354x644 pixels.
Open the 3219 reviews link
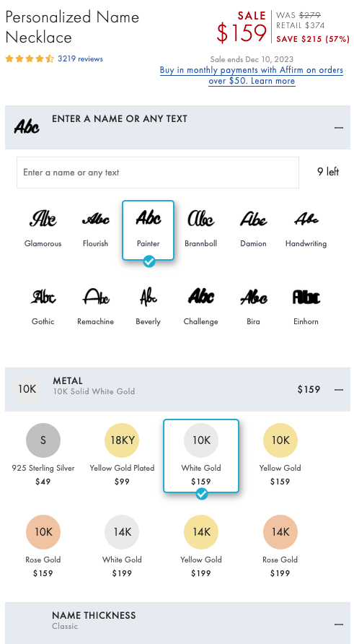pyautogui.click(x=81, y=58)
